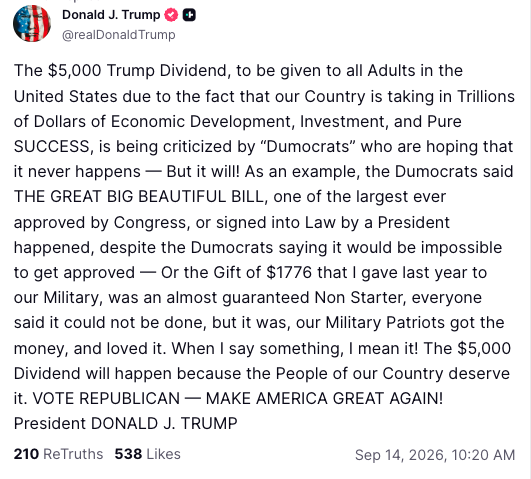Click "THE GREAT BIG BEAUTIFUL BILL" text

click(139, 196)
